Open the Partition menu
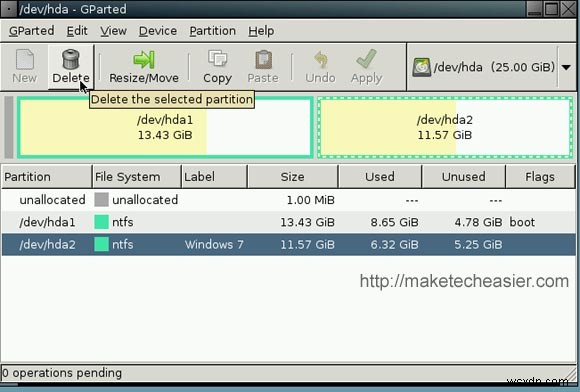The height and width of the screenshot is (392, 580). 212,31
